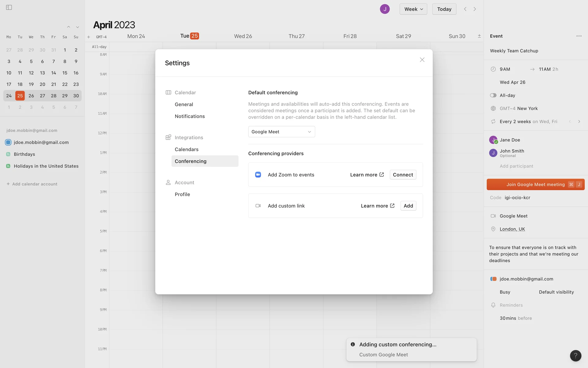Click the London, UK location pin icon
The width and height of the screenshot is (588, 368).
point(493,229)
